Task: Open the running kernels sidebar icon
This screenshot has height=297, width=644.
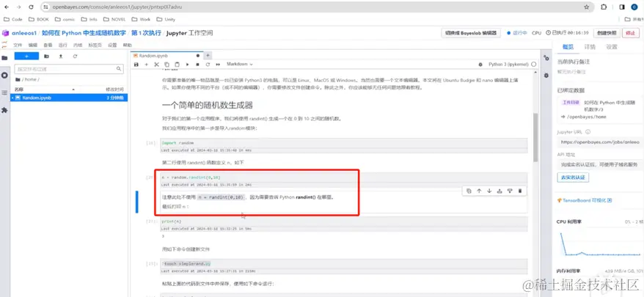Action: [x=4, y=76]
